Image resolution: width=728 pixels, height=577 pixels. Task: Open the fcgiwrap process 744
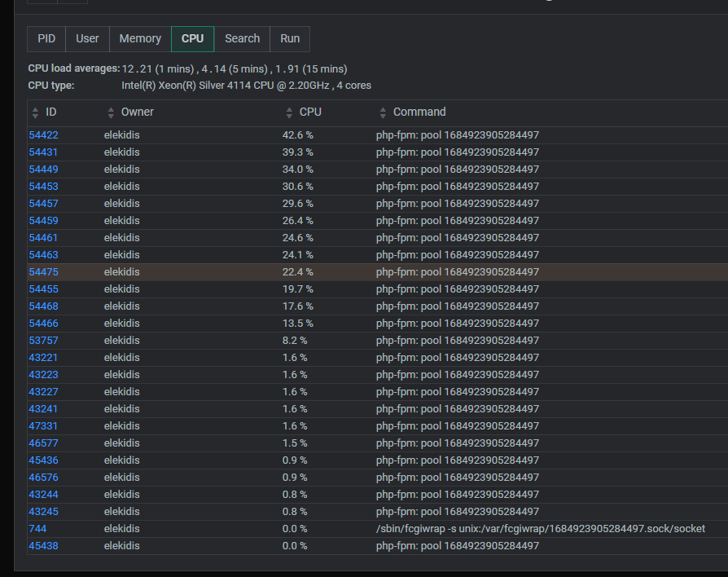click(x=37, y=529)
